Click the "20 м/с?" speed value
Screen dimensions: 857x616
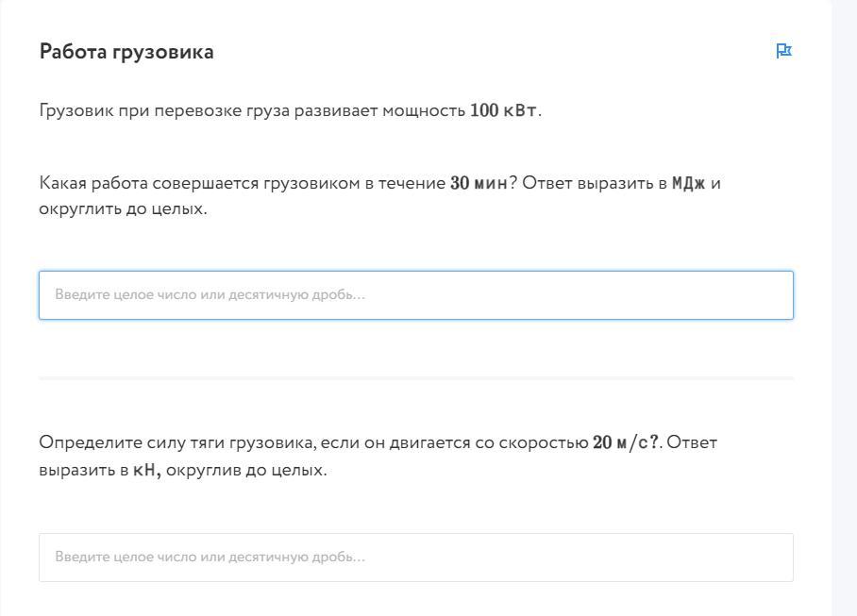625,442
